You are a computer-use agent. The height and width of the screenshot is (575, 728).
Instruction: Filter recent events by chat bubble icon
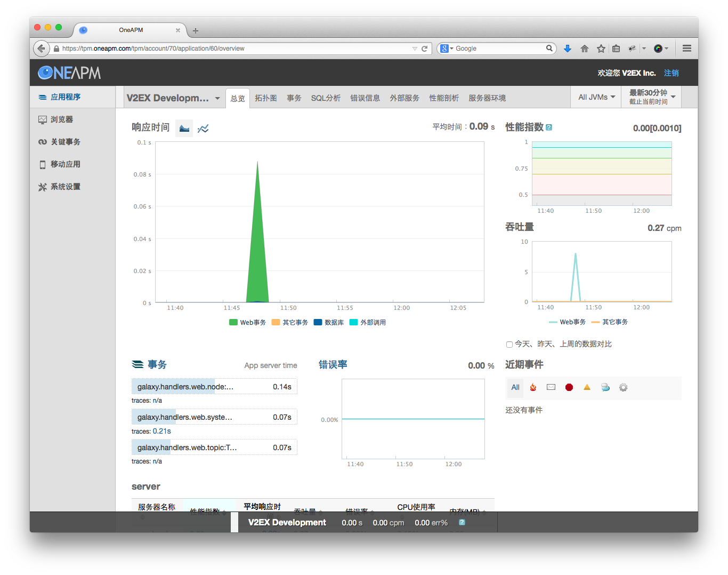[605, 388]
